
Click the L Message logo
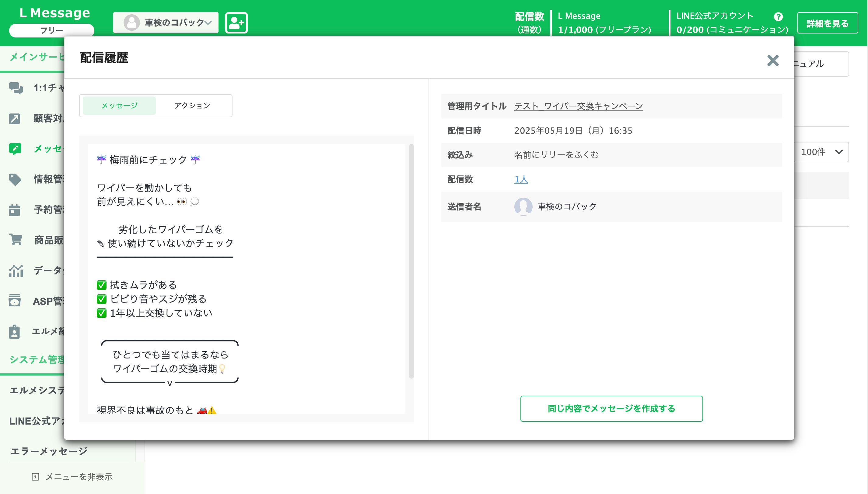[54, 13]
